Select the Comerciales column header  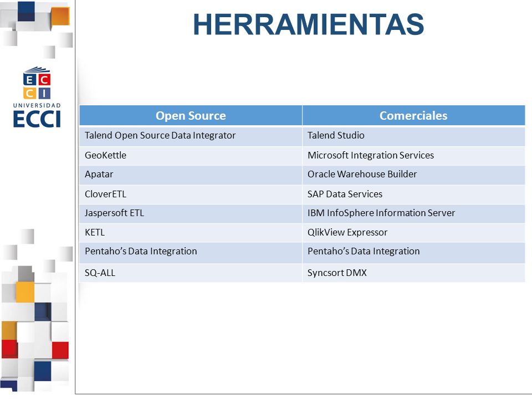pos(413,115)
